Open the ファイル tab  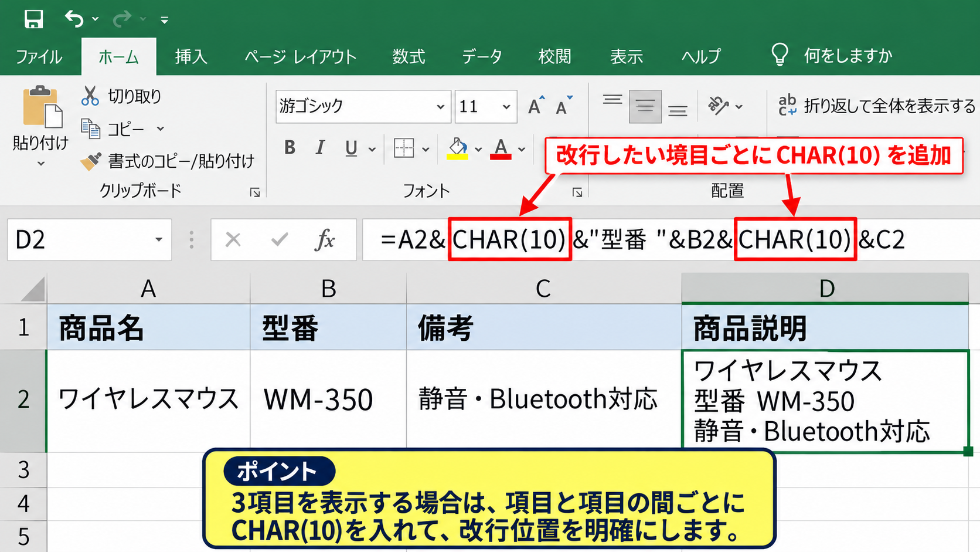(39, 57)
